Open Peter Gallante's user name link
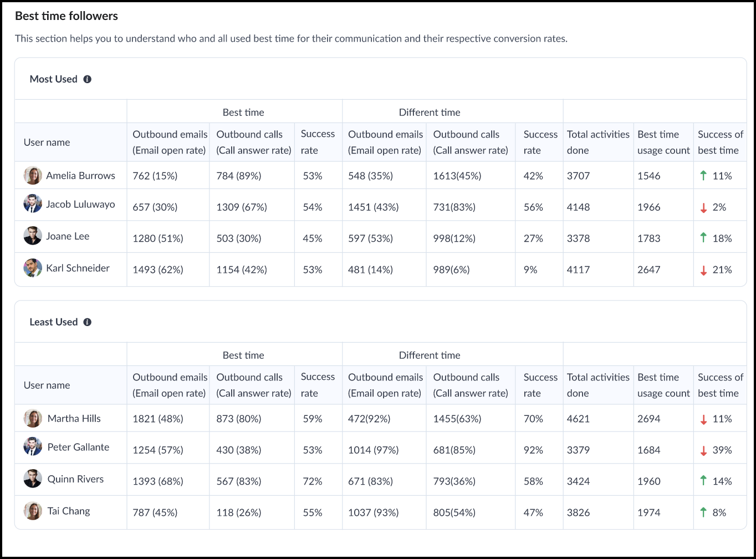756x559 pixels. 78,447
